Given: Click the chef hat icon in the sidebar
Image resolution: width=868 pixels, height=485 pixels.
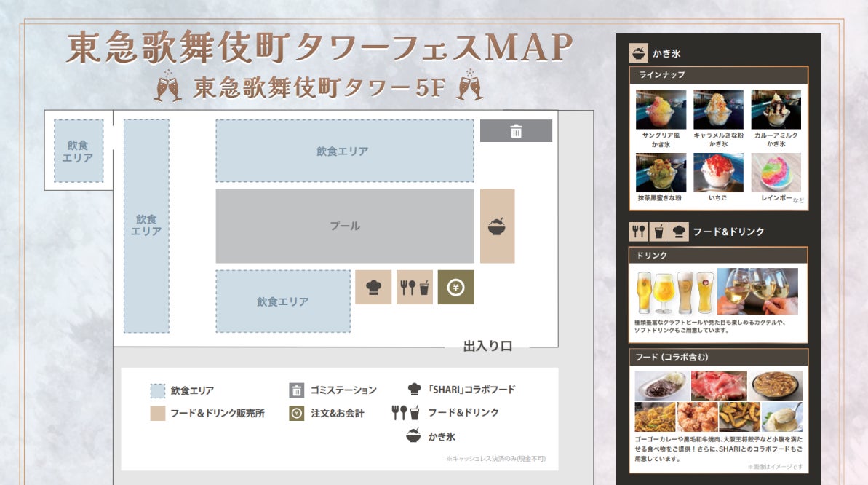Looking at the screenshot, I should [679, 231].
